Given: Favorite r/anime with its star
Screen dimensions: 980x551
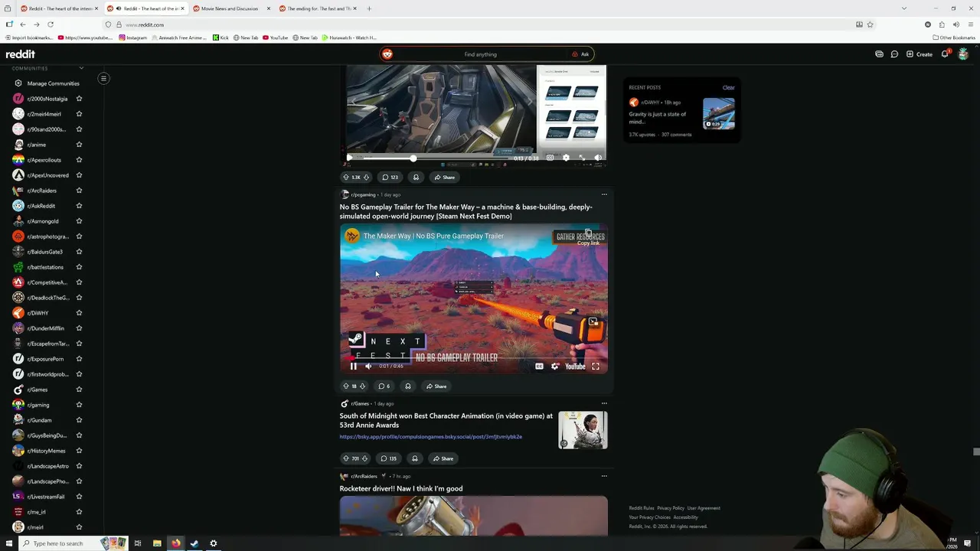Looking at the screenshot, I should pos(79,145).
